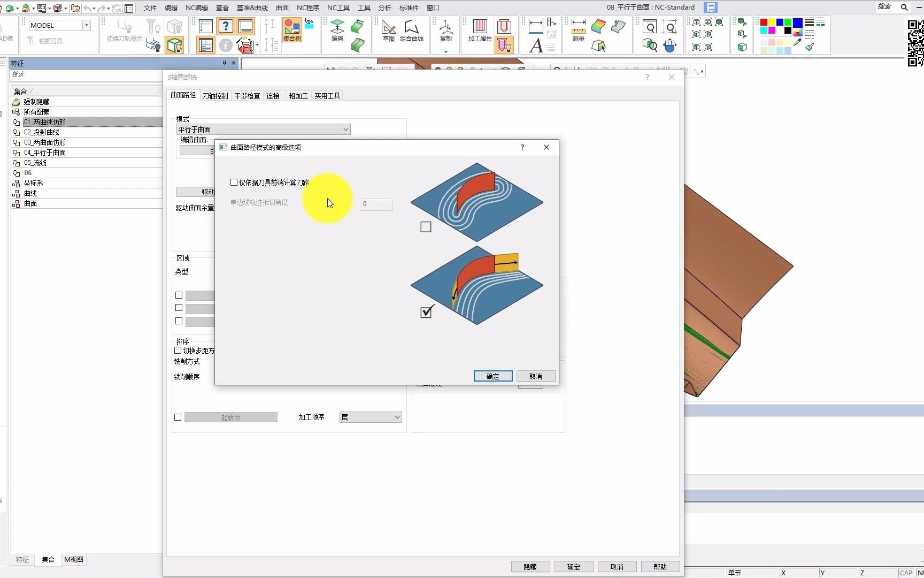The image size is (924, 578).
Task: Open the NC程序 menu
Action: (x=308, y=7)
